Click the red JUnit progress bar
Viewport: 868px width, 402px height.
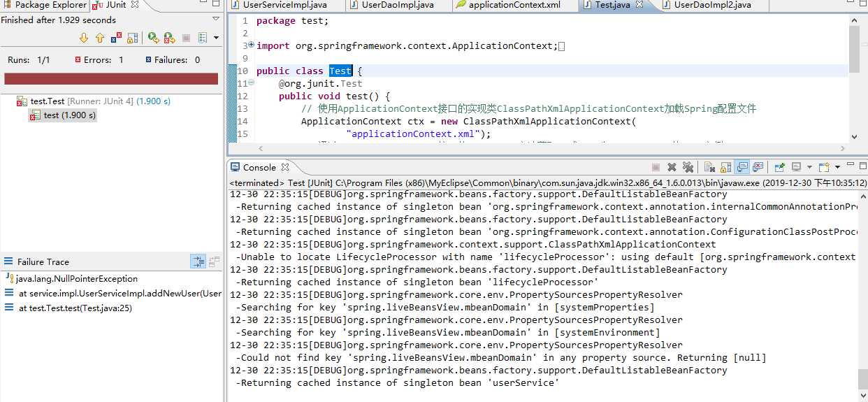tap(111, 79)
